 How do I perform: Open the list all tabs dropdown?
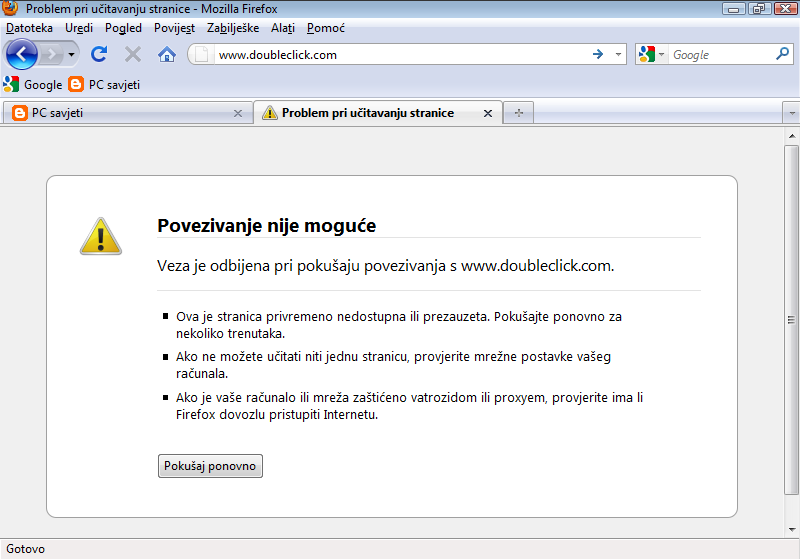[791, 113]
